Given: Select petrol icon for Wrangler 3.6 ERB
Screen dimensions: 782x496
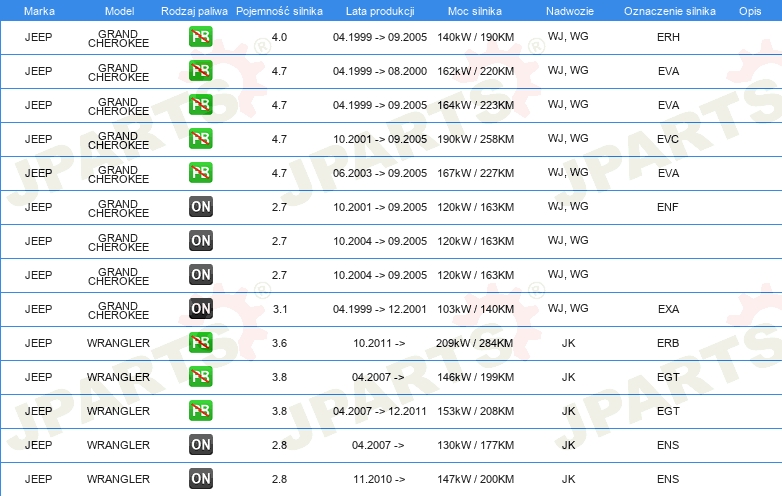Looking at the screenshot, I should coord(200,343).
